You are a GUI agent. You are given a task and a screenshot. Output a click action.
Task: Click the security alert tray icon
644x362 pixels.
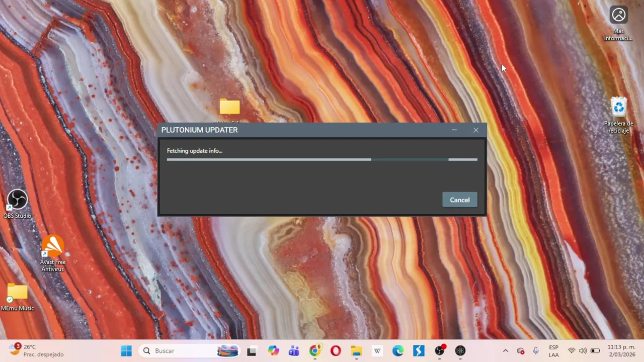pos(521,351)
